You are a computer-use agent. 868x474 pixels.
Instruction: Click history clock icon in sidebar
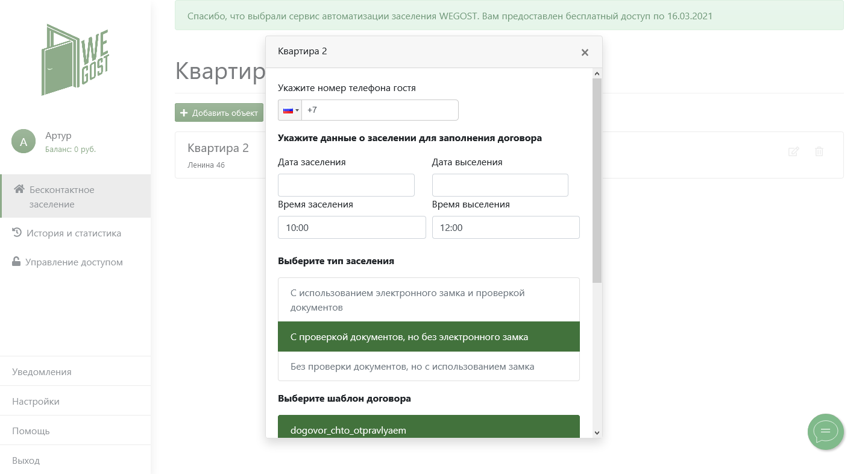[17, 232]
